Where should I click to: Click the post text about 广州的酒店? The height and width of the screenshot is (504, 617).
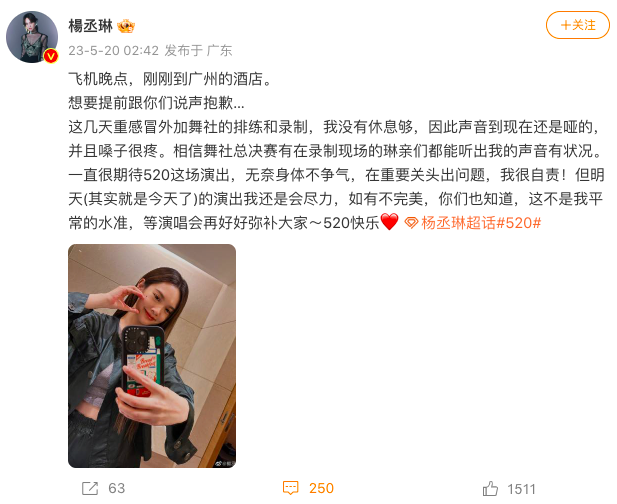coord(170,79)
